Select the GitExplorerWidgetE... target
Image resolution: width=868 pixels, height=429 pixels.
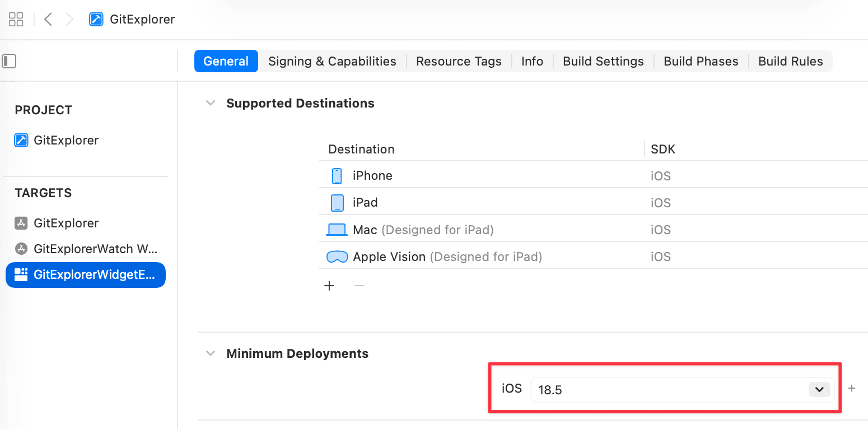86,275
